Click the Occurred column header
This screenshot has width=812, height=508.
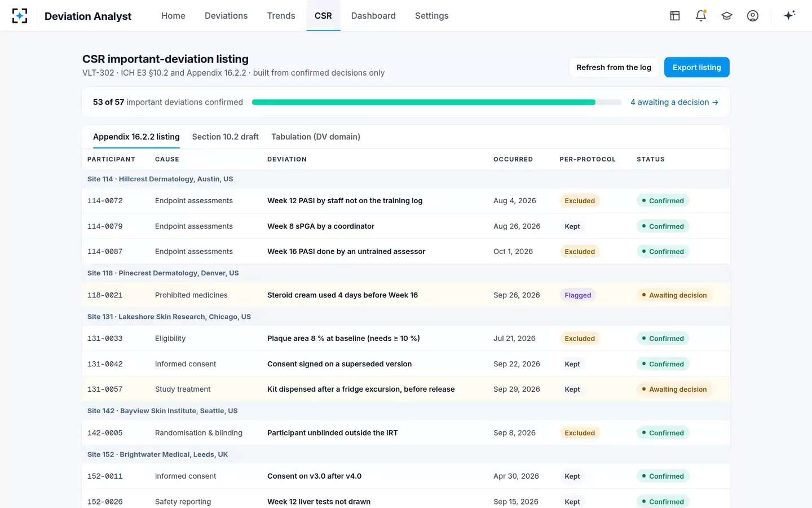[x=513, y=159]
